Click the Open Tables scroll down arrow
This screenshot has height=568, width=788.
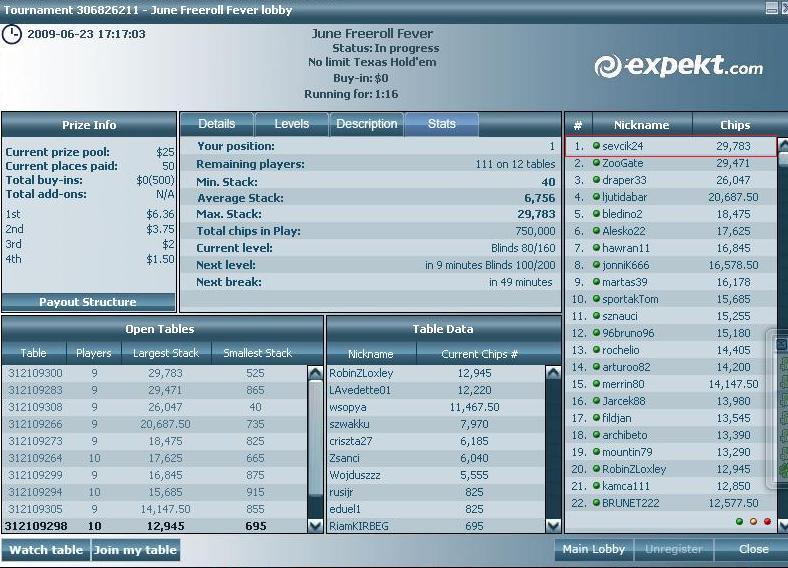315,526
